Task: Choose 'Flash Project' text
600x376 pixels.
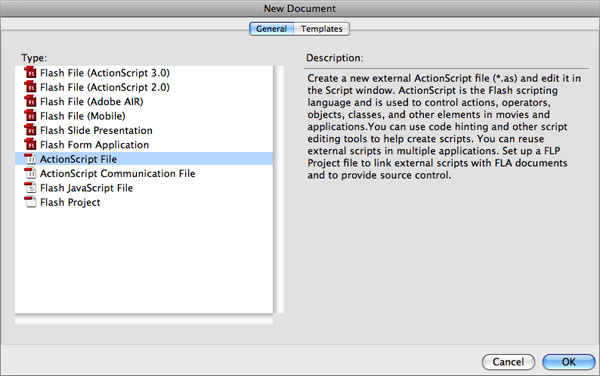Action: (x=70, y=202)
